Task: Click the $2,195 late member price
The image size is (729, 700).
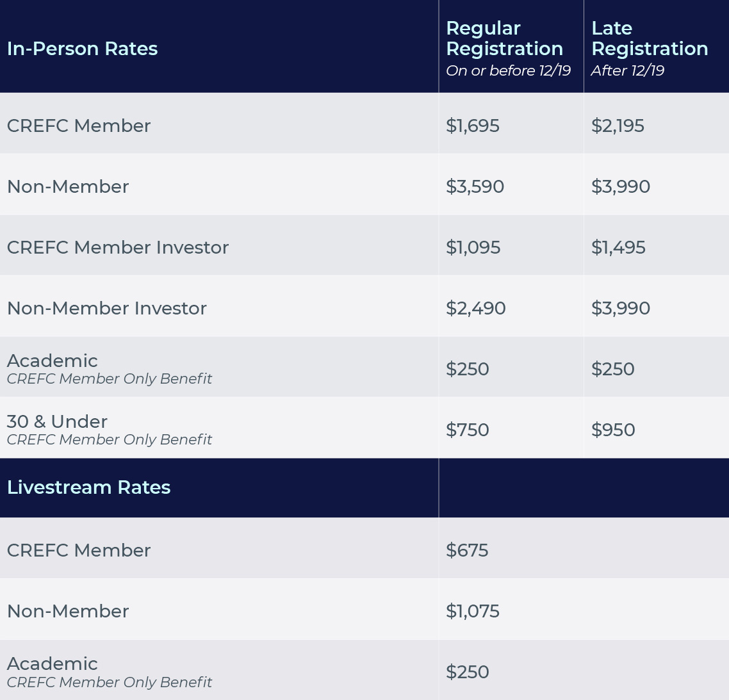Action: [618, 126]
